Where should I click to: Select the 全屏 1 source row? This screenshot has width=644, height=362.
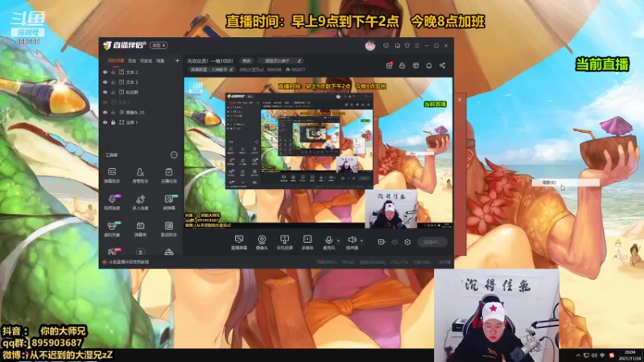(x=140, y=122)
